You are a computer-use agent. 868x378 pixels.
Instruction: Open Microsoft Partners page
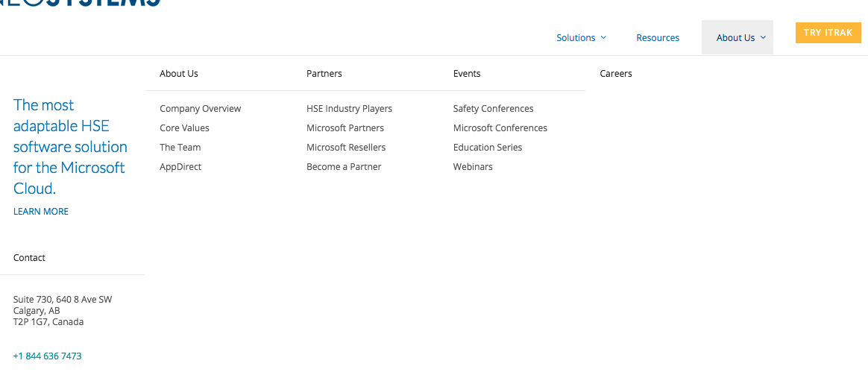(345, 127)
